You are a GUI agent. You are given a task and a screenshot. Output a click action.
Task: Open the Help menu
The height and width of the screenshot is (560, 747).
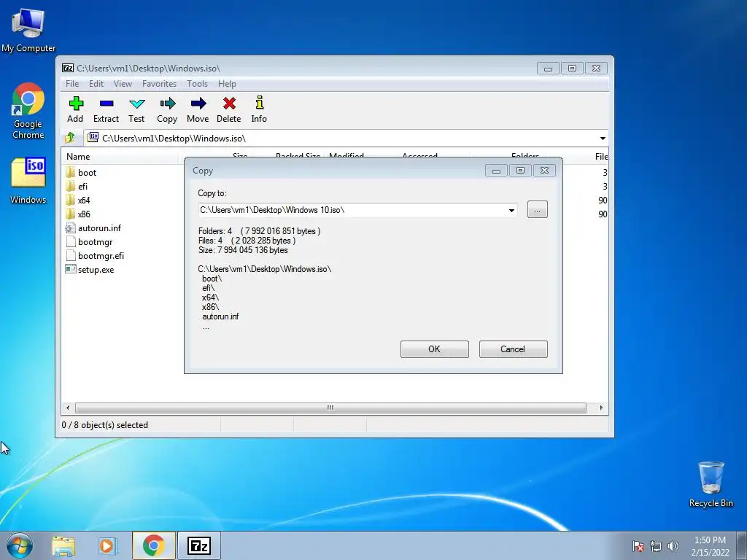point(228,84)
